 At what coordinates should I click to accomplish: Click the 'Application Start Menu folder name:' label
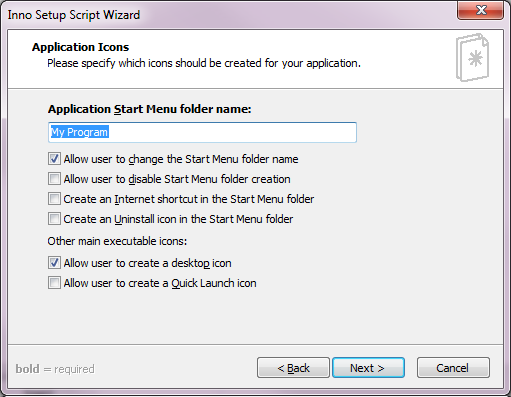[x=149, y=109]
